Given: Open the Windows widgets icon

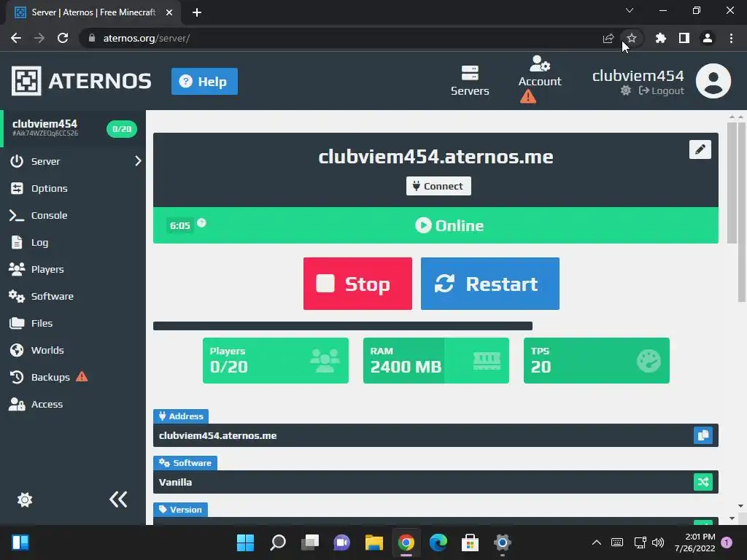Looking at the screenshot, I should click(20, 542).
